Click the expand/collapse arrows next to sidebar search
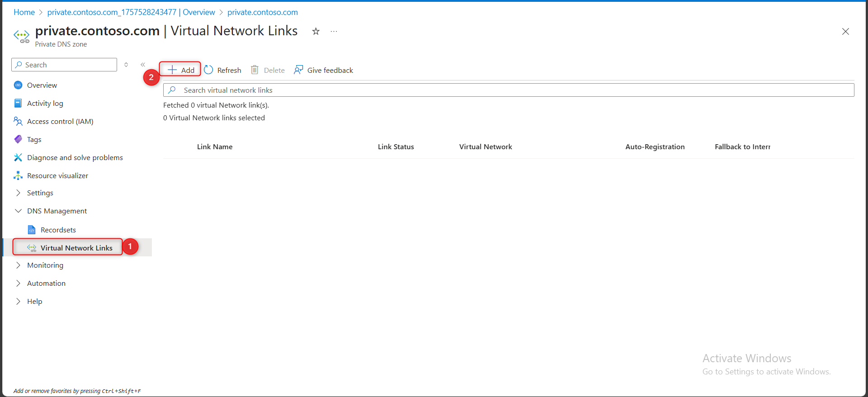The width and height of the screenshot is (868, 397). (x=126, y=65)
